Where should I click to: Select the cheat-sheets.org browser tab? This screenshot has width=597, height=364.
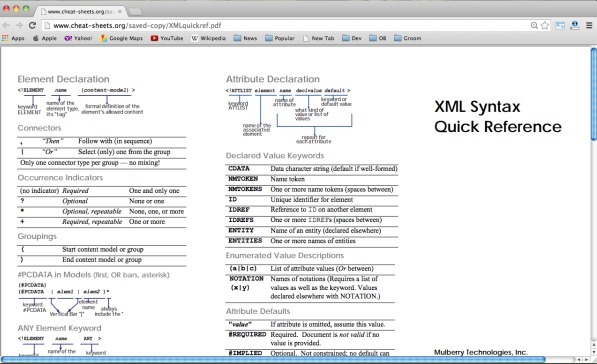[81, 11]
